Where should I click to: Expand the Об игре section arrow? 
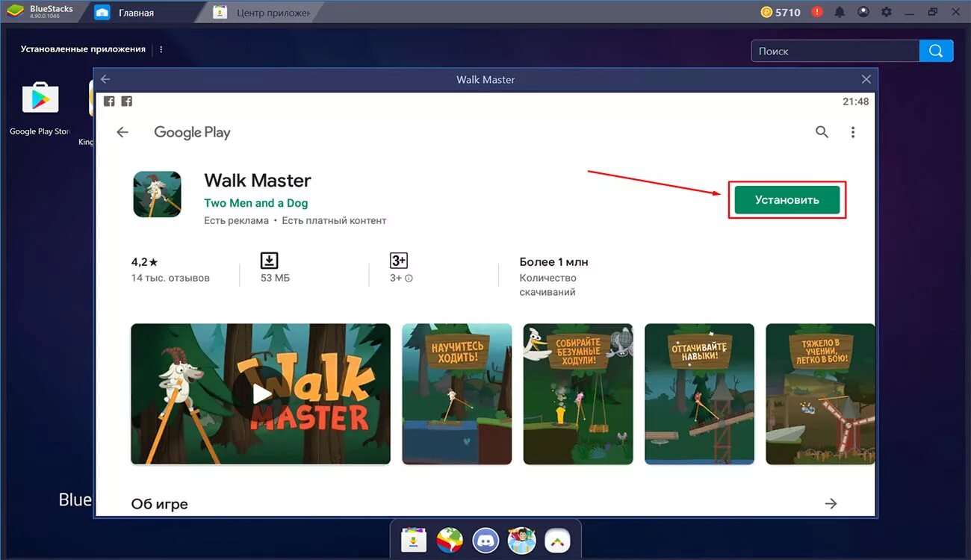(x=831, y=503)
